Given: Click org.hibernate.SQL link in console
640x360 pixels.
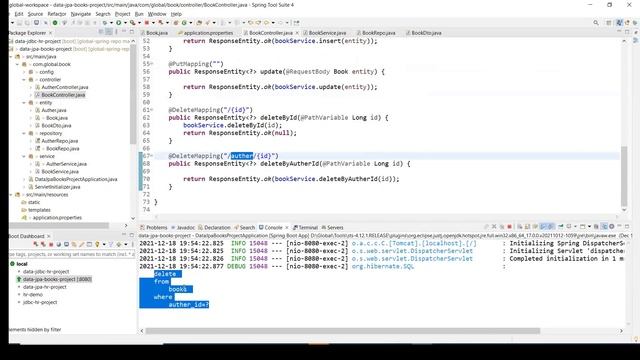Looking at the screenshot, I should pos(383,266).
